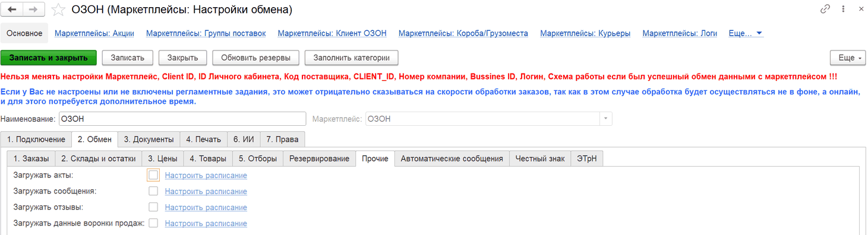This screenshot has width=868, height=235.
Task: Enable the Загружать акты checkbox
Action: (x=153, y=175)
